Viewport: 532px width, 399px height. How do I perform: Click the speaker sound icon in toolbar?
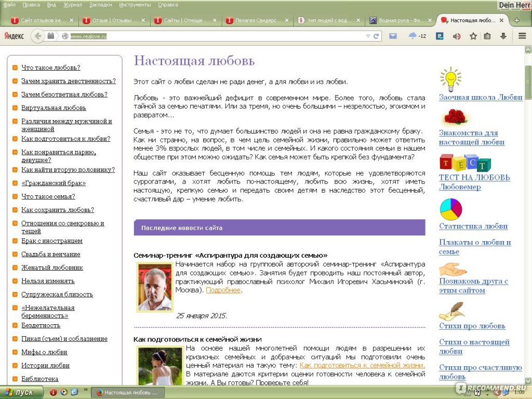[457, 36]
